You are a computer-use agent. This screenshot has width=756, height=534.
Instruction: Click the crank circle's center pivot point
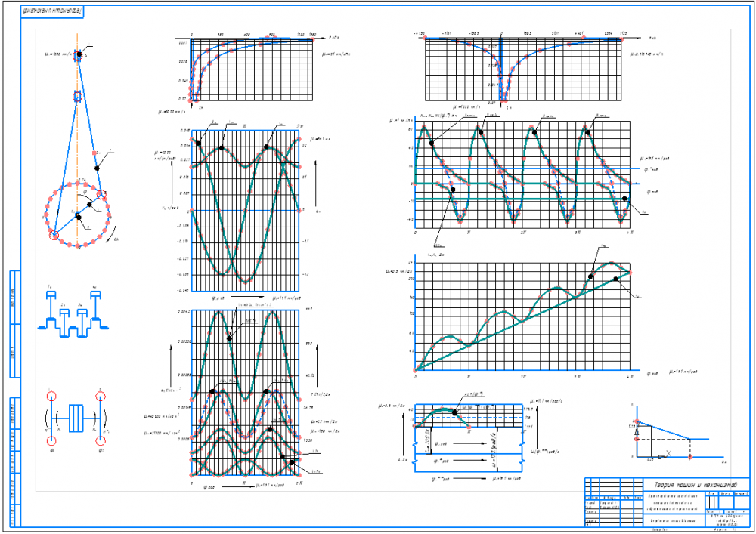point(77,215)
